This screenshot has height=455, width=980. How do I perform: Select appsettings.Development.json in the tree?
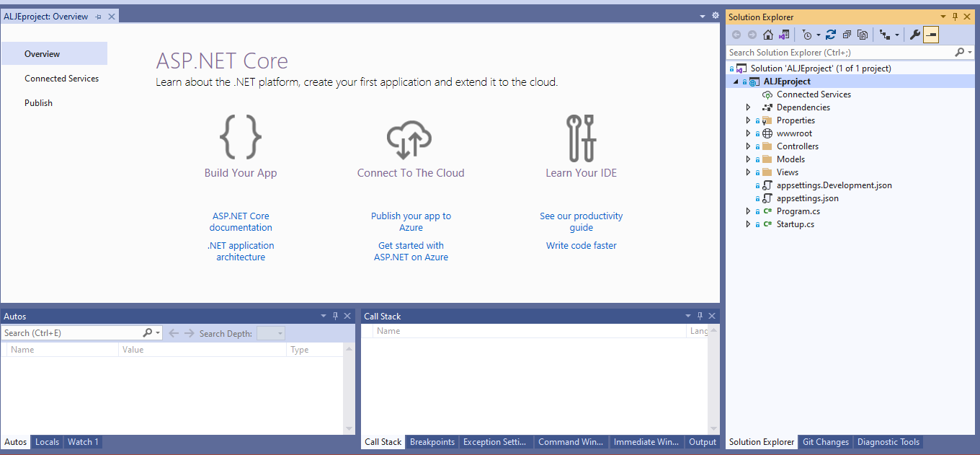coord(834,185)
